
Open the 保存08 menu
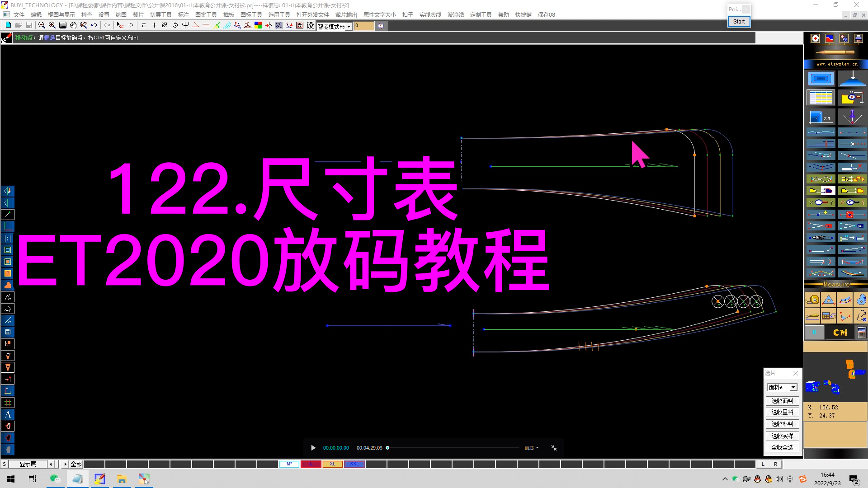pyautogui.click(x=547, y=14)
